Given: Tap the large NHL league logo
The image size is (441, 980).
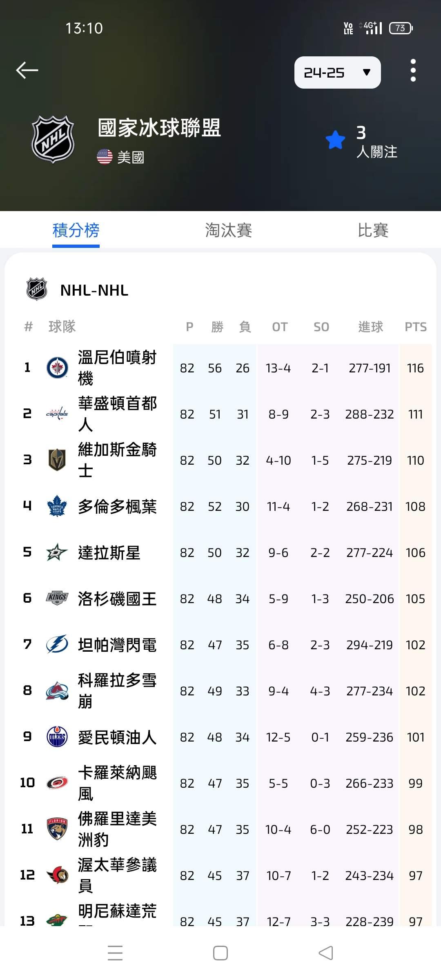Looking at the screenshot, I should click(x=53, y=139).
